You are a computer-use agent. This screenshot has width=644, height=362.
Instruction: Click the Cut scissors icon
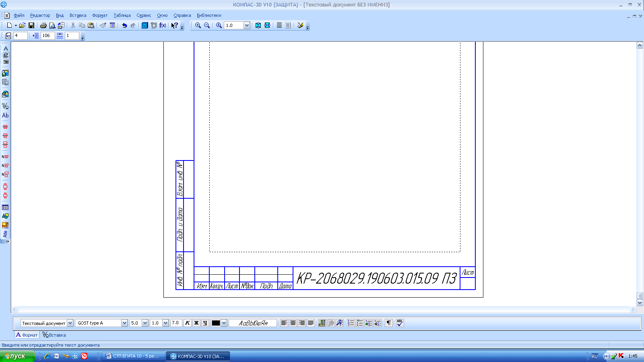[x=73, y=25]
